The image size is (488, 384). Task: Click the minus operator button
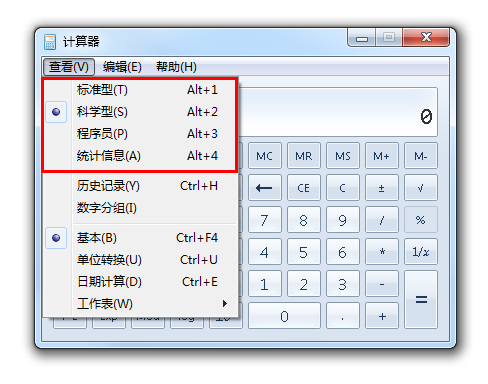382,284
